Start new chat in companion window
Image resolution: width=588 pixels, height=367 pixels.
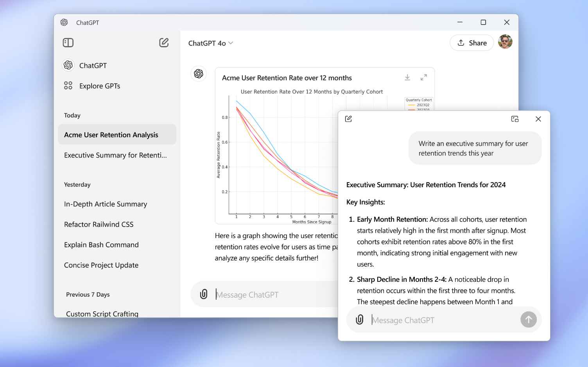[348, 119]
